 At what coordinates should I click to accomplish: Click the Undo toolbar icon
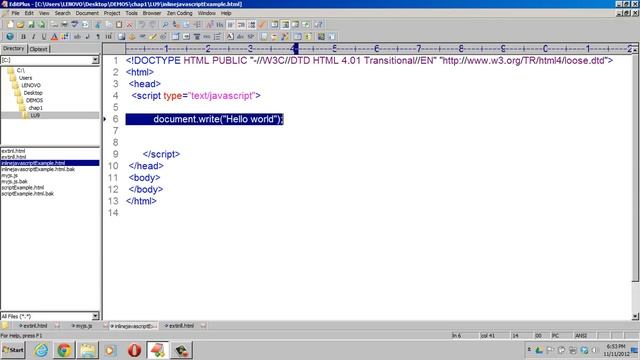142,25
